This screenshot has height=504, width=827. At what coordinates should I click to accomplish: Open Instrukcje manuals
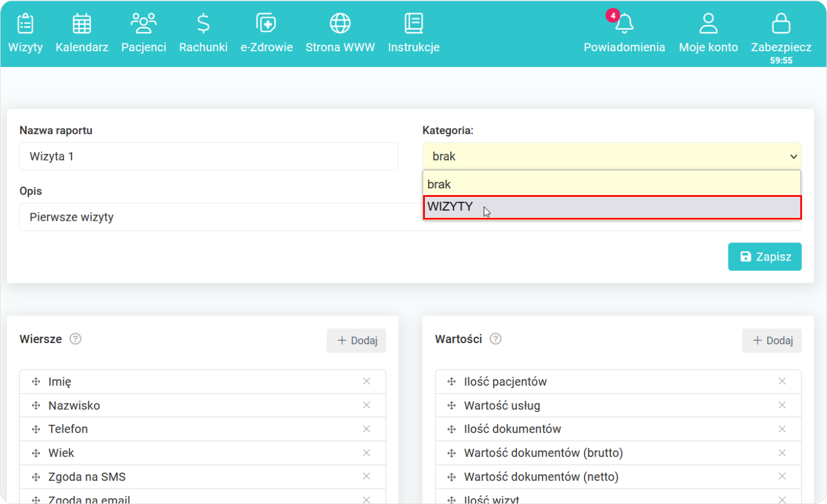pos(413,34)
